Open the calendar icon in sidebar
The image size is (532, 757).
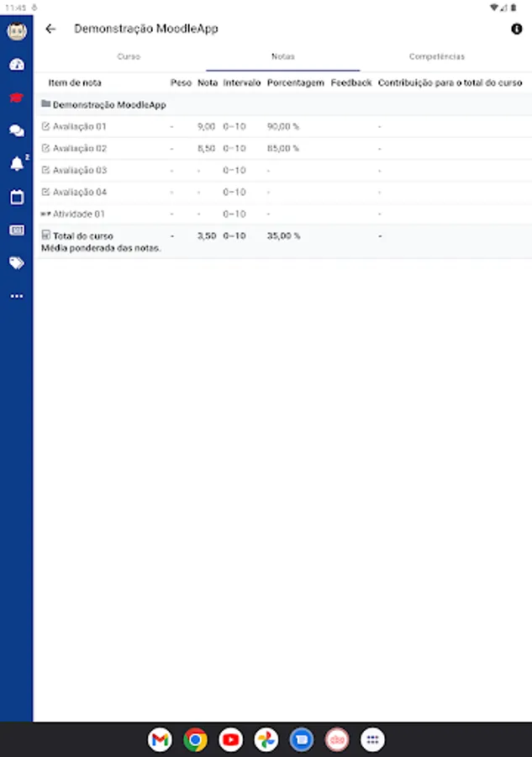coord(17,197)
